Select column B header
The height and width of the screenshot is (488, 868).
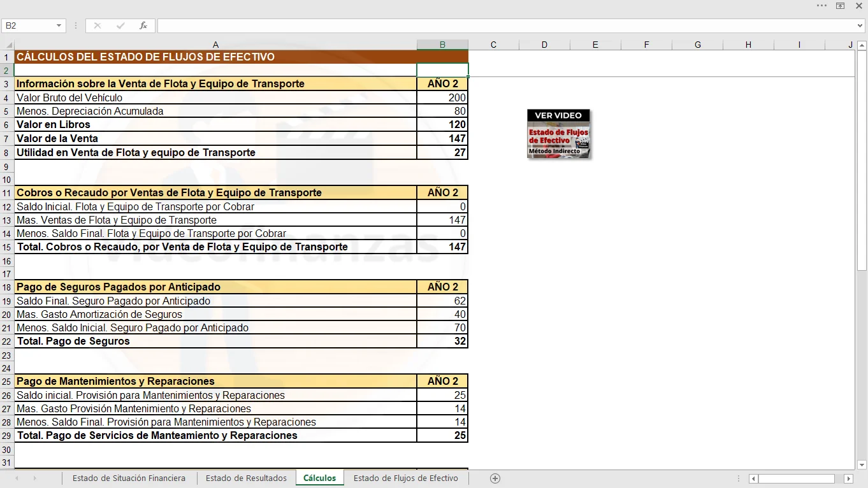pos(442,45)
